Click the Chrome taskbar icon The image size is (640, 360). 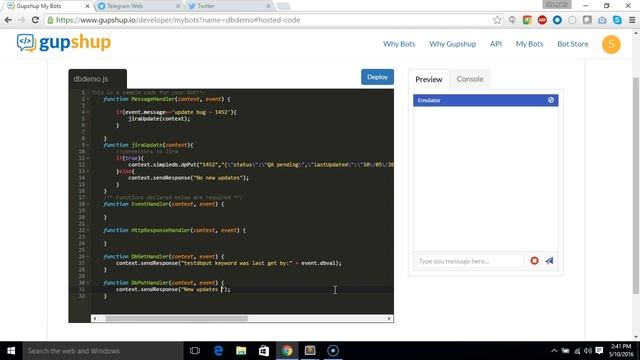click(x=287, y=351)
